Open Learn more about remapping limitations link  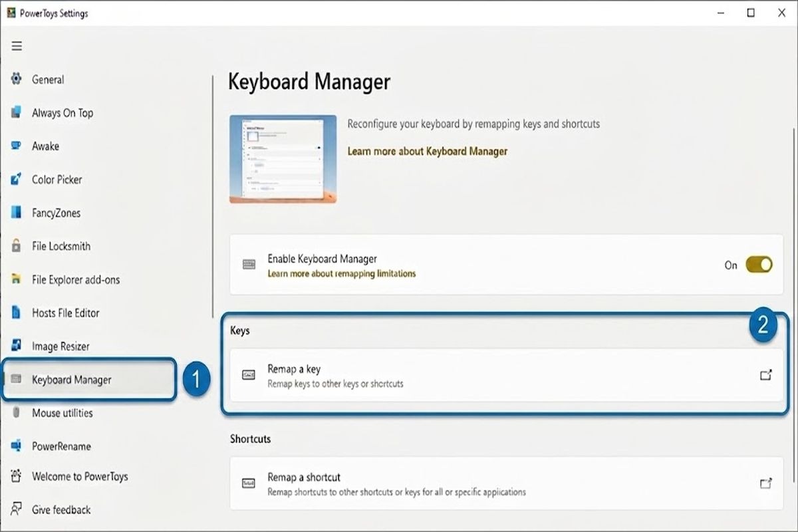342,273
